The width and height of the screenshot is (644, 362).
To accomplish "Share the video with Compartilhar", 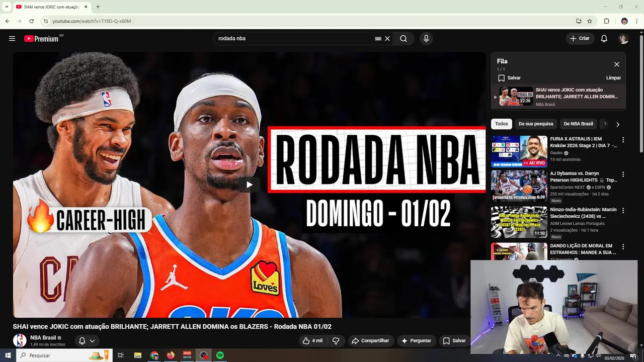I will (x=370, y=341).
